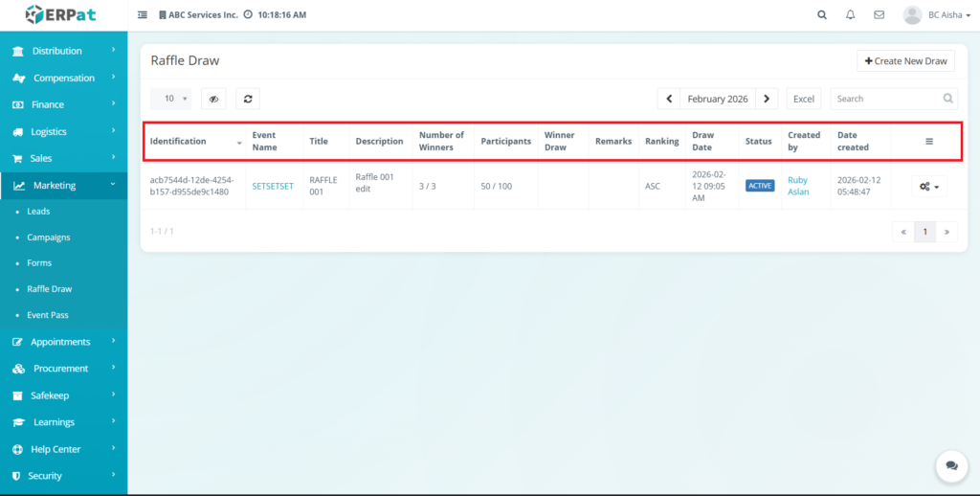This screenshot has height=496, width=980.
Task: Open the chat bubble widget
Action: (x=951, y=465)
